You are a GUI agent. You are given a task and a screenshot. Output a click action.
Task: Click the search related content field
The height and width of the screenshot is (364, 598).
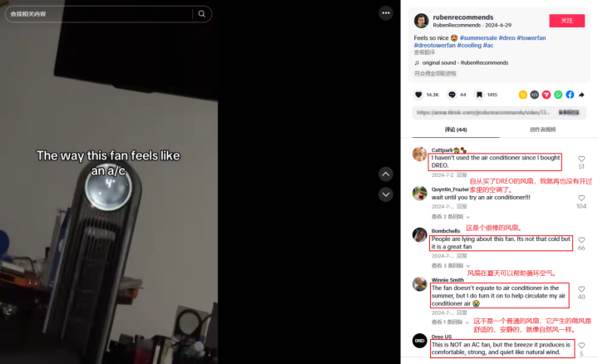100,14
